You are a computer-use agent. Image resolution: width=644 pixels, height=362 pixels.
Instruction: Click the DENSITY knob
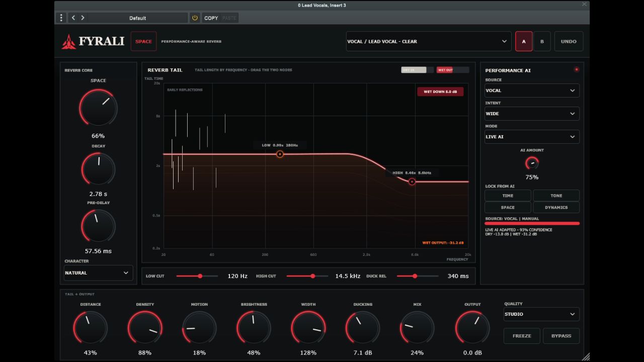(x=145, y=328)
